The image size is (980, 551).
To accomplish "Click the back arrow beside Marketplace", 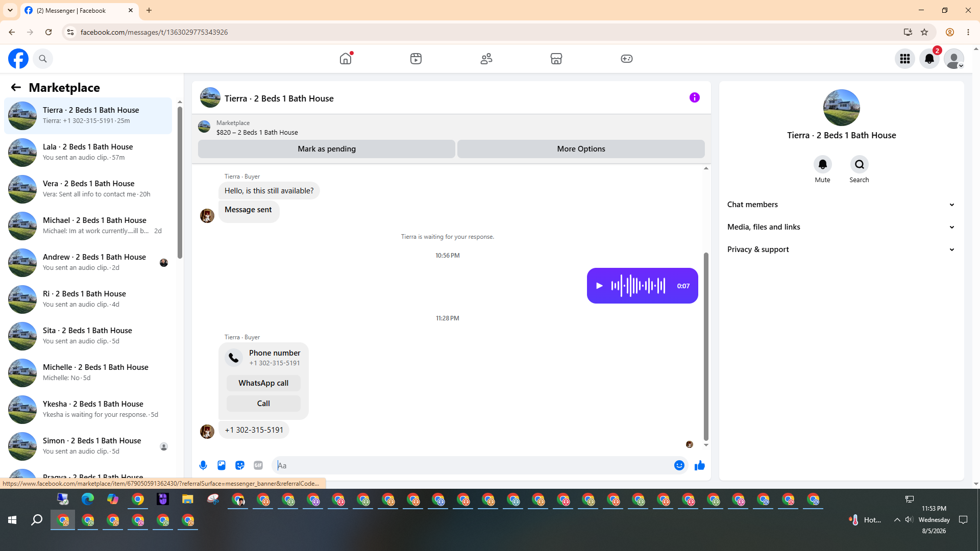I will tap(16, 87).
